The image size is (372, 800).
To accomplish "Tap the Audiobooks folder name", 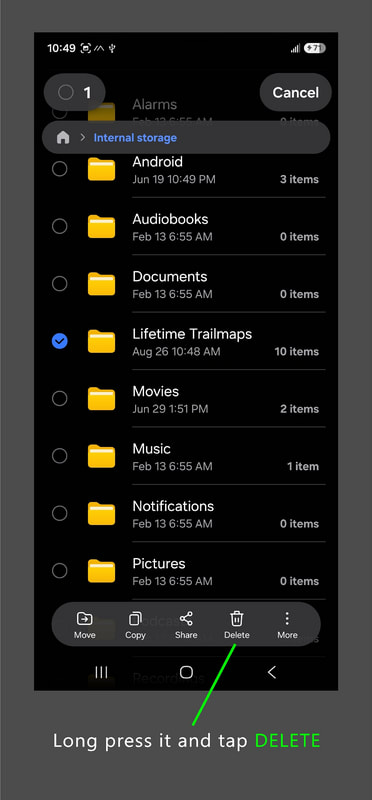I will pos(170,219).
